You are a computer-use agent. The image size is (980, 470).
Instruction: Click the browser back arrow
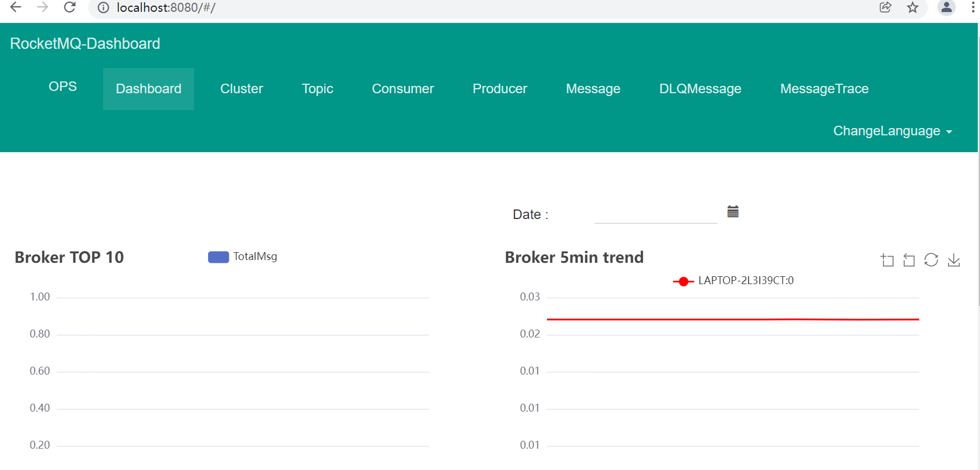16,7
